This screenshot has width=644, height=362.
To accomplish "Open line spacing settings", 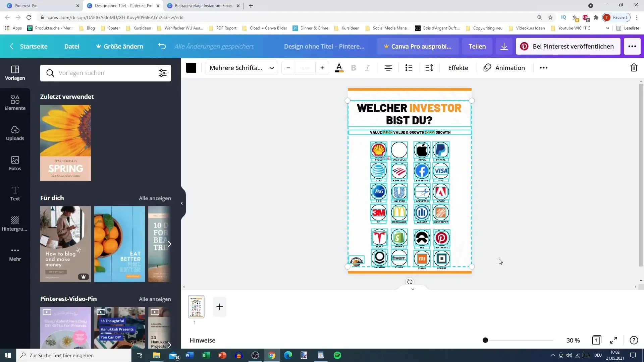I will 429,68.
